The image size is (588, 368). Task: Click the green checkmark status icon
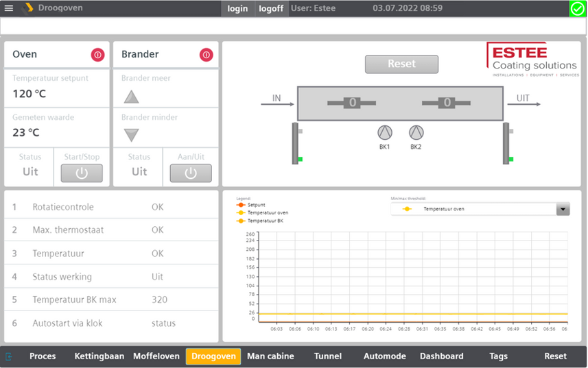tap(578, 9)
